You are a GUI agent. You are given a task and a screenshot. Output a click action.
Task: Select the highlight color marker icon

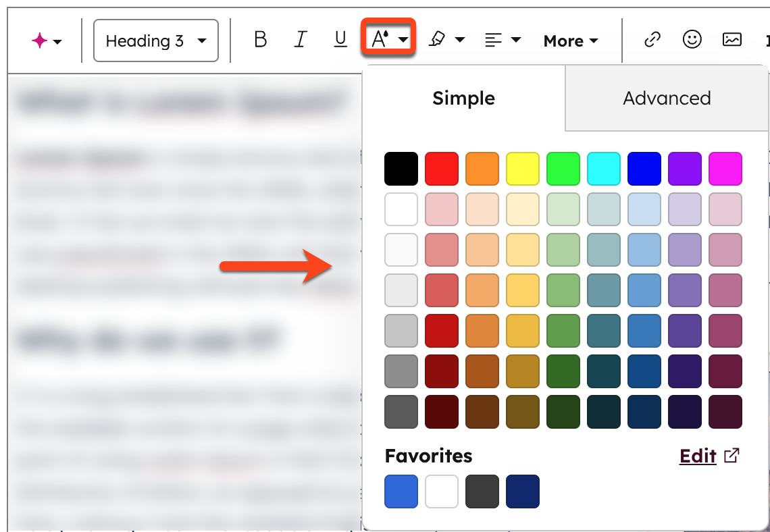(438, 40)
